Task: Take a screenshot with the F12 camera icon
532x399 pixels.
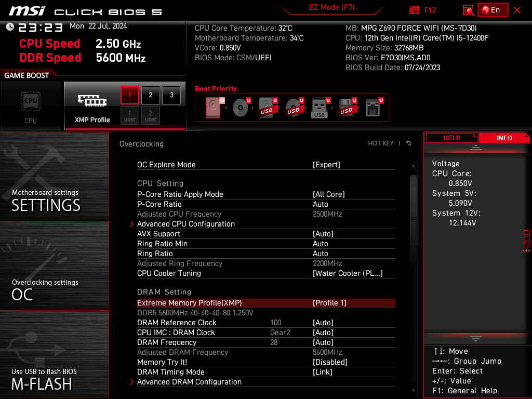Action: pos(414,10)
